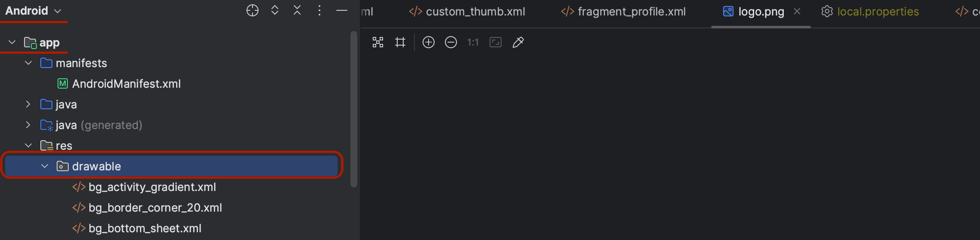980x240 pixels.
Task: Select bg_bottom_sheet.xml in drawable folder
Action: pos(145,228)
